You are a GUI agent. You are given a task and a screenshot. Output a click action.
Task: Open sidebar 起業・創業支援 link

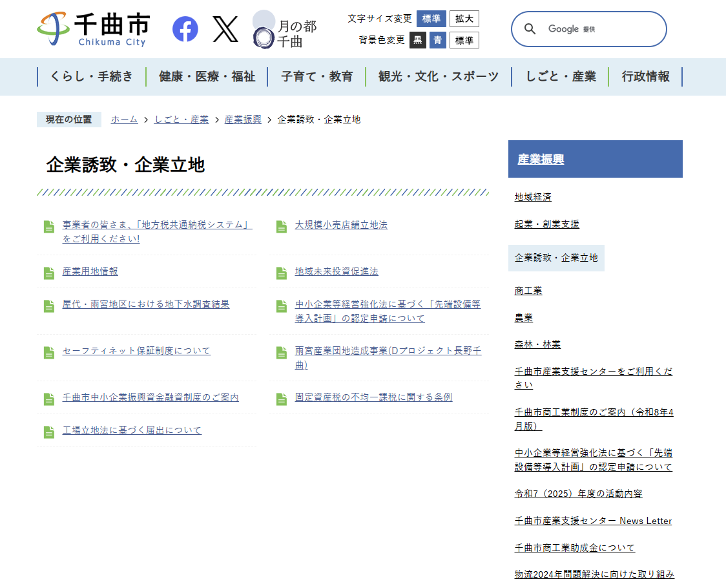click(547, 224)
